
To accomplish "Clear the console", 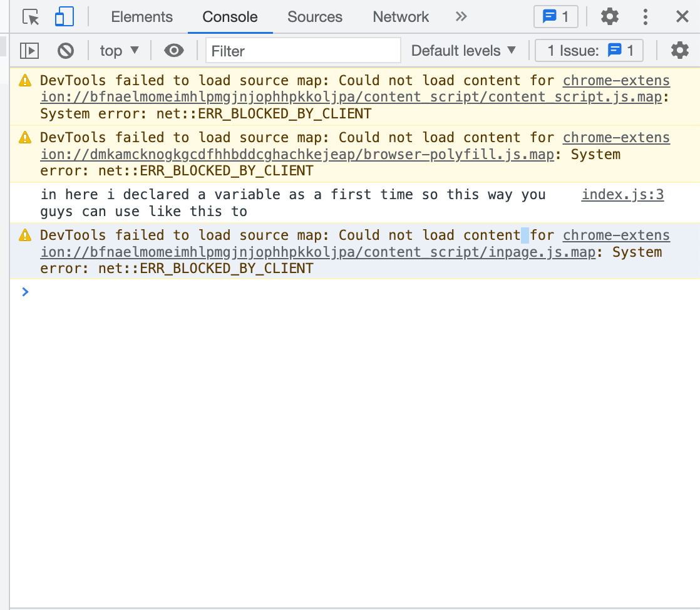I will click(66, 51).
